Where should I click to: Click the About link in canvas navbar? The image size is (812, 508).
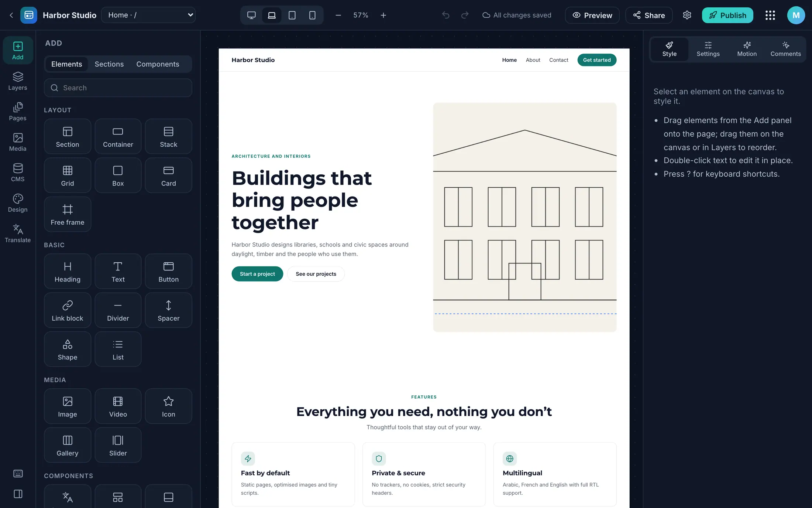click(533, 60)
